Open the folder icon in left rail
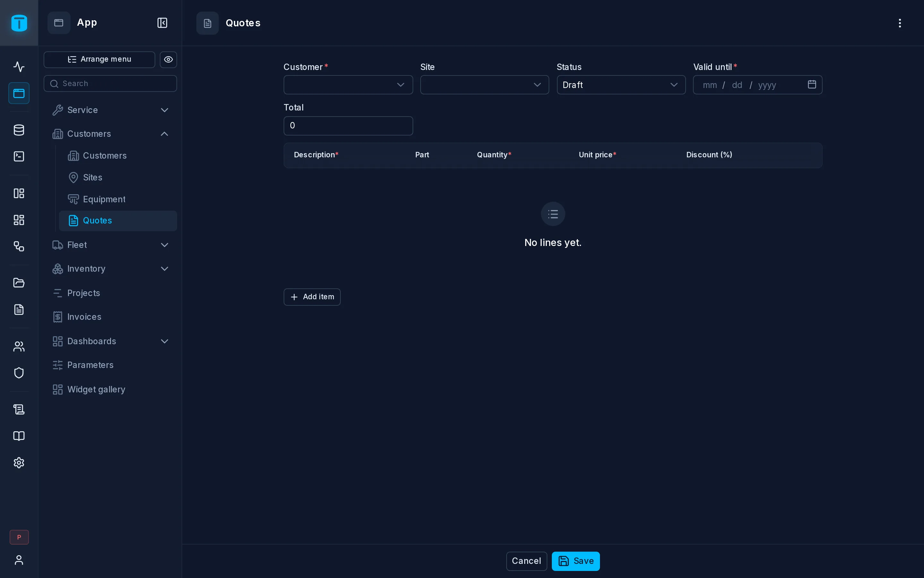924x578 pixels. (x=19, y=283)
